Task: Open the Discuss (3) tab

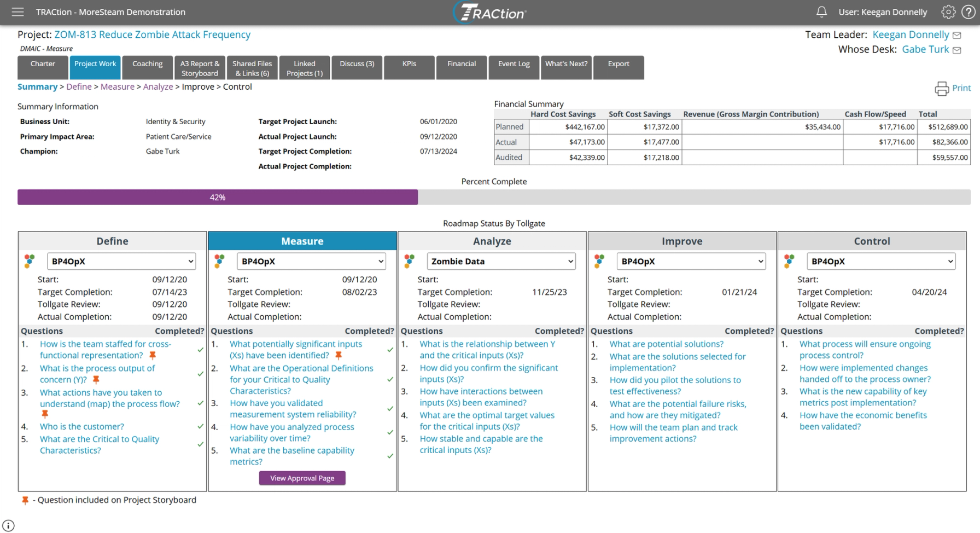Action: point(357,68)
